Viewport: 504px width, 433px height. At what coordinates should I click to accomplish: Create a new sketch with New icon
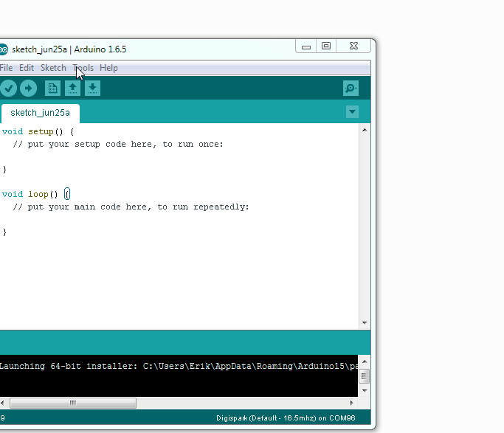52,89
